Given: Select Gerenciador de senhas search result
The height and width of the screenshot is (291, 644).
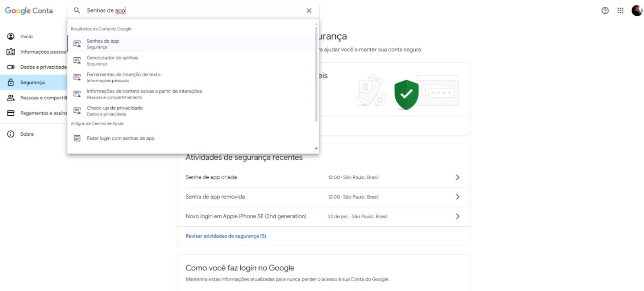Looking at the screenshot, I should pos(190,60).
